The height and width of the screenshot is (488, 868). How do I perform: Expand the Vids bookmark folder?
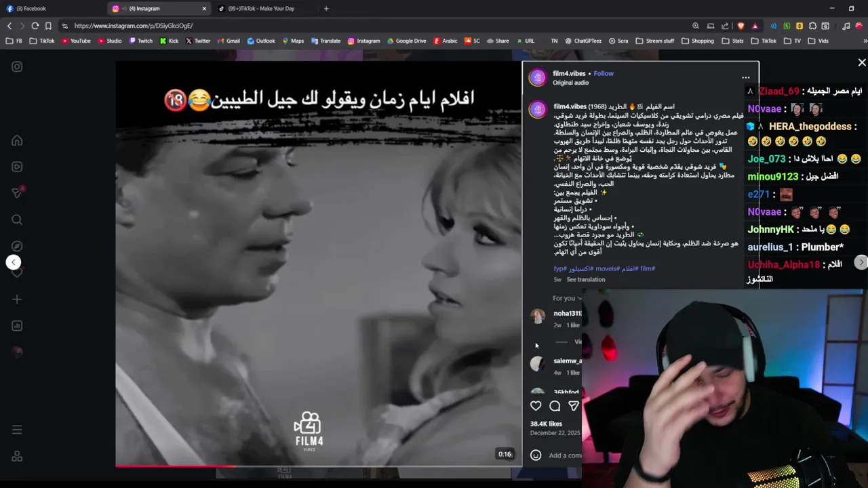(818, 41)
